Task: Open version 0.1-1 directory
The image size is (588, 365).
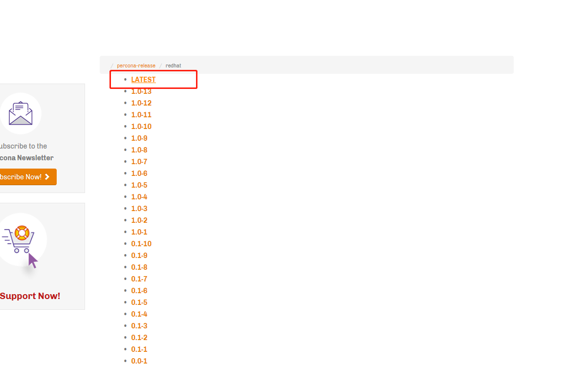Action: [x=139, y=349]
